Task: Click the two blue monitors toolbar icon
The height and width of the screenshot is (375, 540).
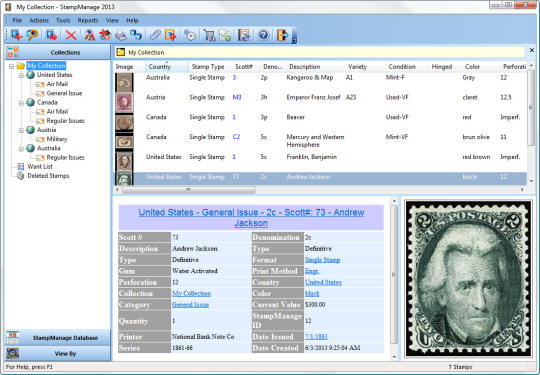Action: [136, 35]
